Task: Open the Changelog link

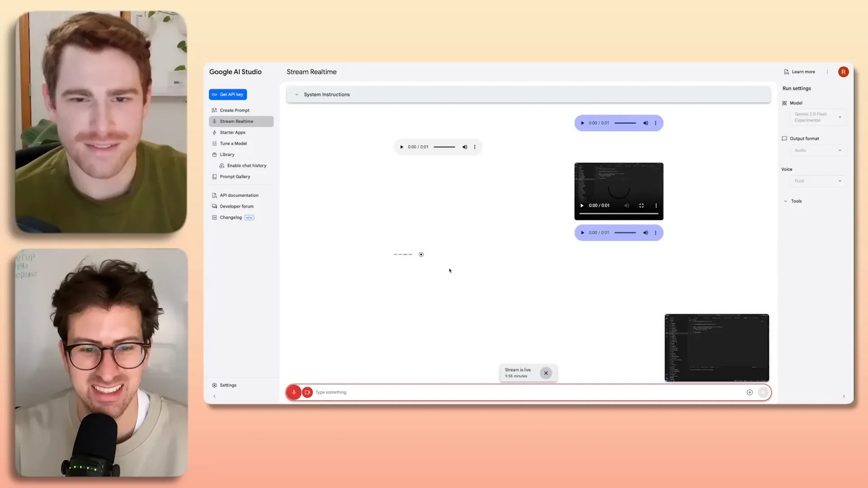Action: (231, 217)
